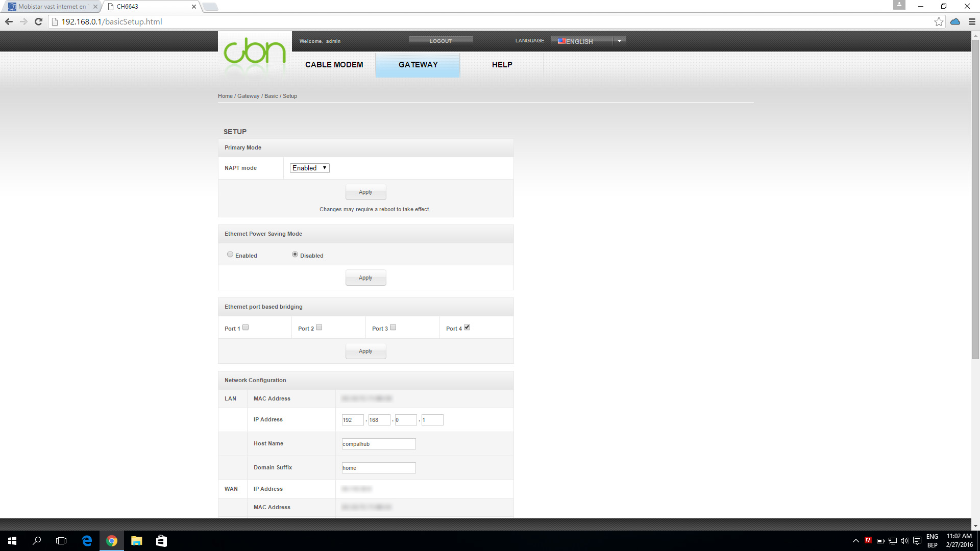This screenshot has width=980, height=551.
Task: Apply the Ethernet port based bridging settings
Action: coord(365,352)
